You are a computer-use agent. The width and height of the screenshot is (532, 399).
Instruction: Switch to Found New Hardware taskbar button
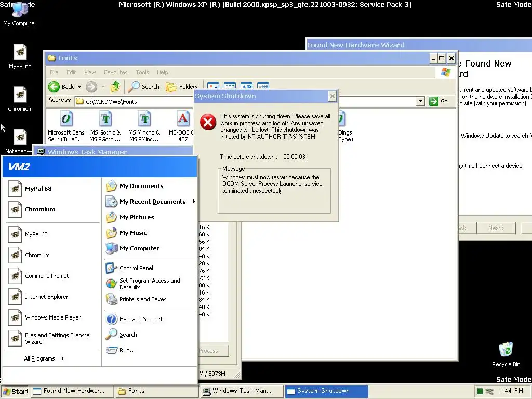click(x=72, y=391)
